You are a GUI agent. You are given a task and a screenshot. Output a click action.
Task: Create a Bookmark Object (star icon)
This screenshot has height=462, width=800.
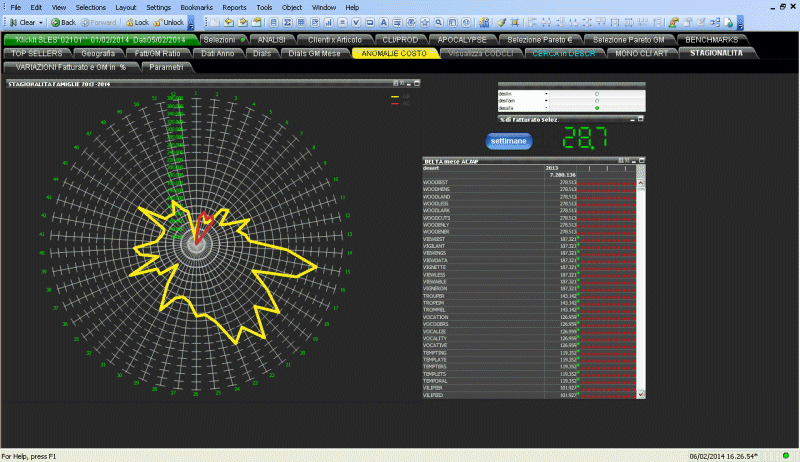point(425,22)
